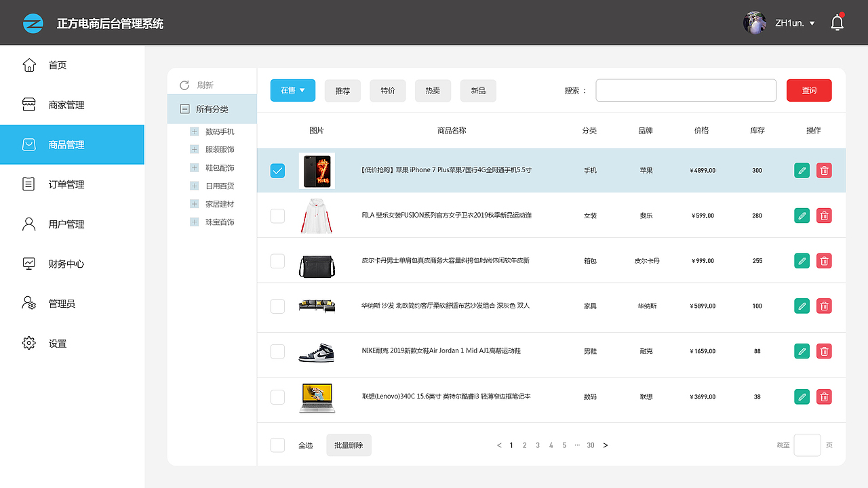Open the 在售 status dropdown
This screenshot has height=488, width=868.
pyautogui.click(x=292, y=90)
